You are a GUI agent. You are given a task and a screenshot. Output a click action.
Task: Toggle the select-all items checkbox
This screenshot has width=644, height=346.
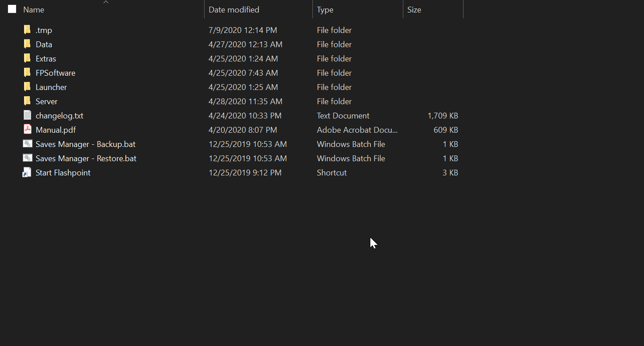12,8
